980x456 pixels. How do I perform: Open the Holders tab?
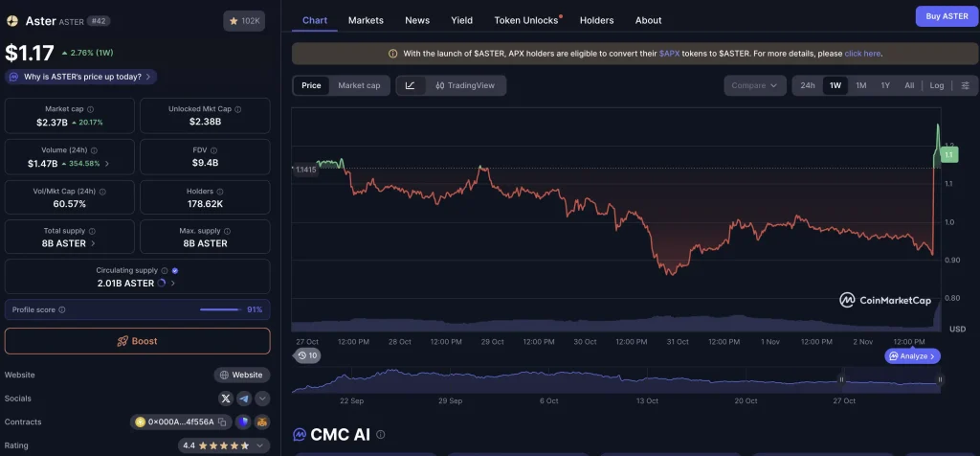point(596,20)
